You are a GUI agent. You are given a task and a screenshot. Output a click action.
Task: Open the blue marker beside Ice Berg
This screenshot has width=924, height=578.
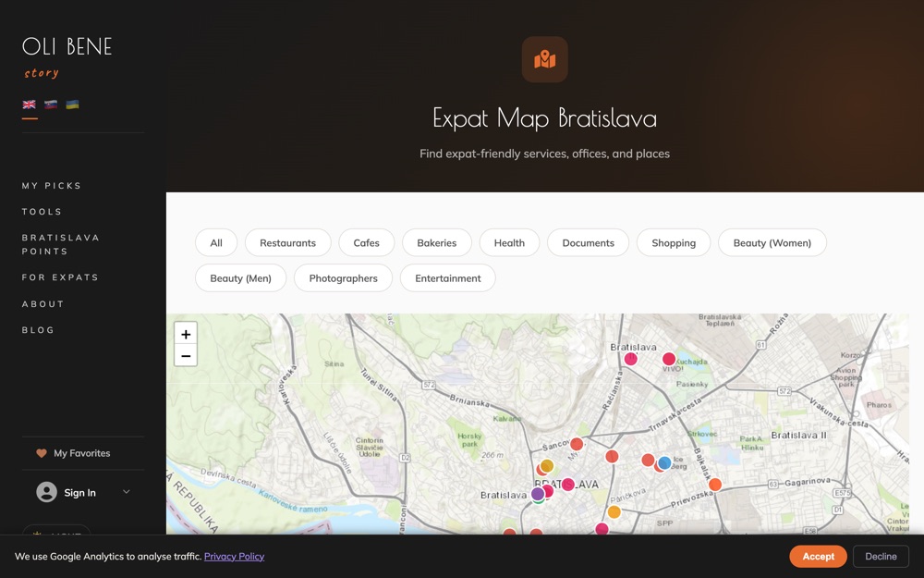coord(664,462)
